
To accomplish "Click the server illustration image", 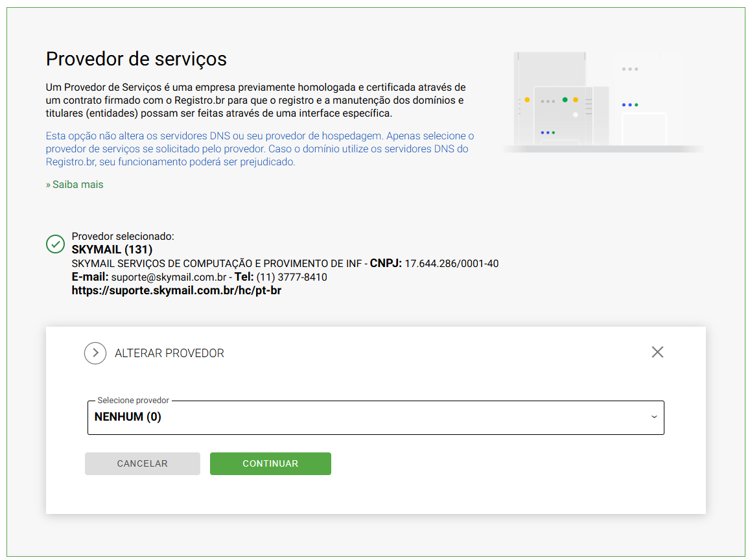I will pos(603,102).
